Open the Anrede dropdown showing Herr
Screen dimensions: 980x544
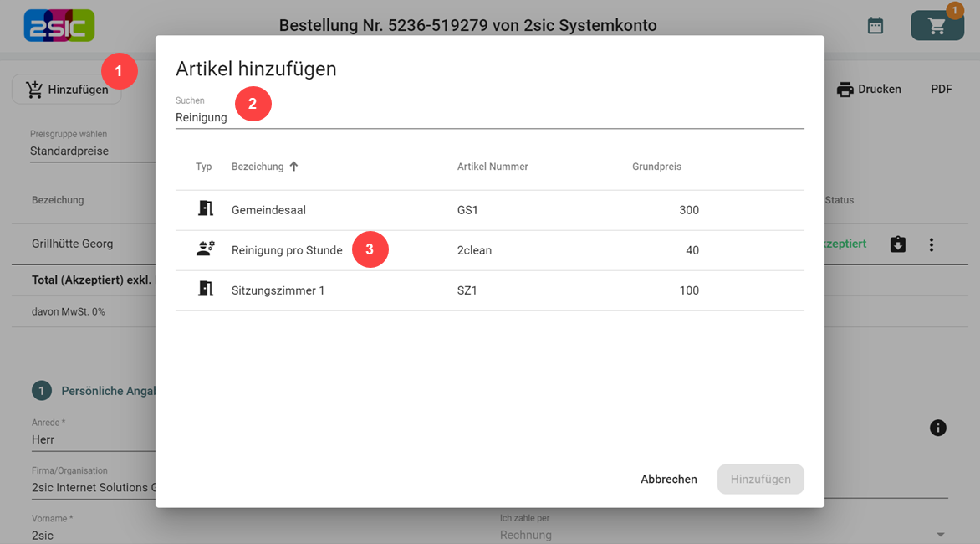(92, 439)
